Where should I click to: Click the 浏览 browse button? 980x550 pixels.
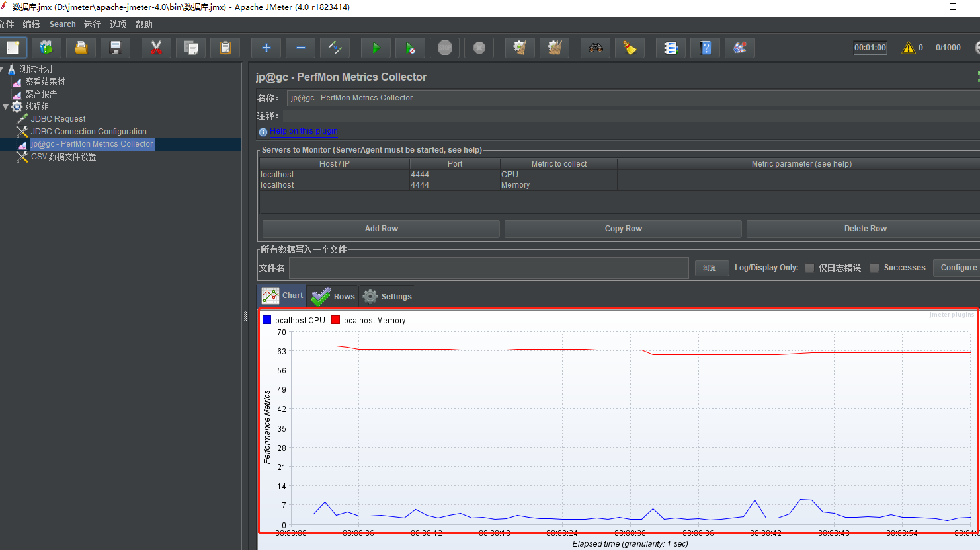point(712,268)
